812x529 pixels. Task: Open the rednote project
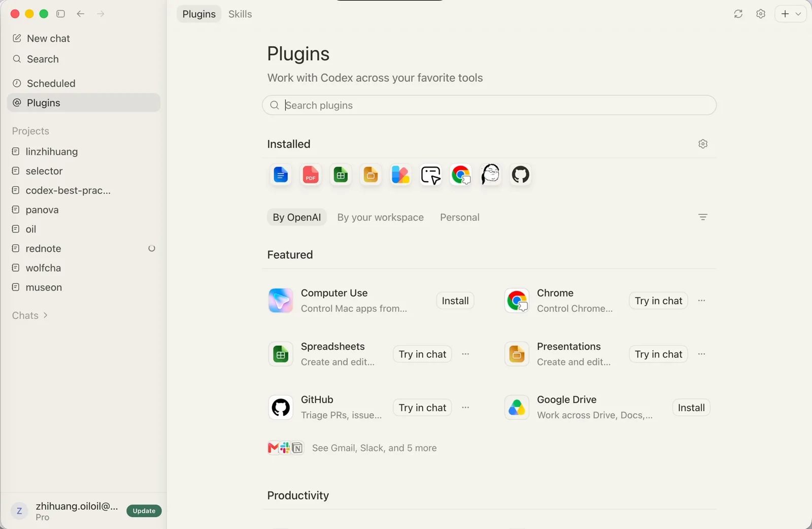coord(84,248)
